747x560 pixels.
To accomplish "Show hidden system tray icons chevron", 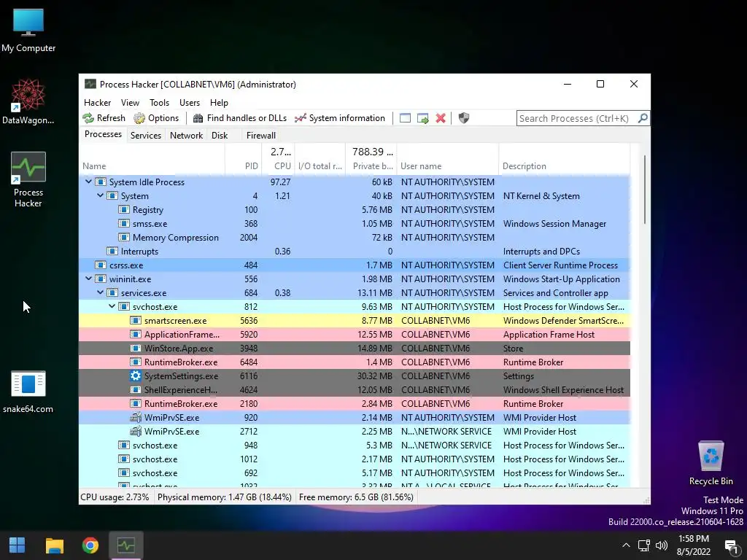I will (626, 545).
